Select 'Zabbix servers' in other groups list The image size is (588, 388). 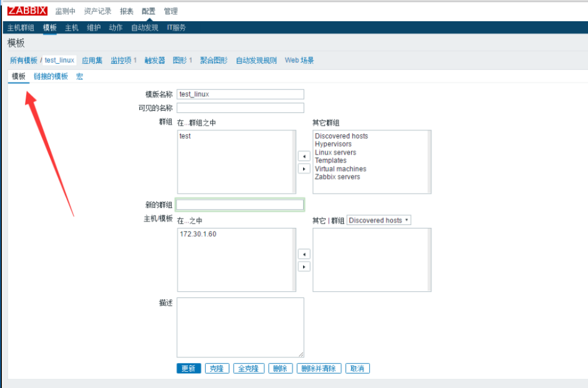pos(337,177)
